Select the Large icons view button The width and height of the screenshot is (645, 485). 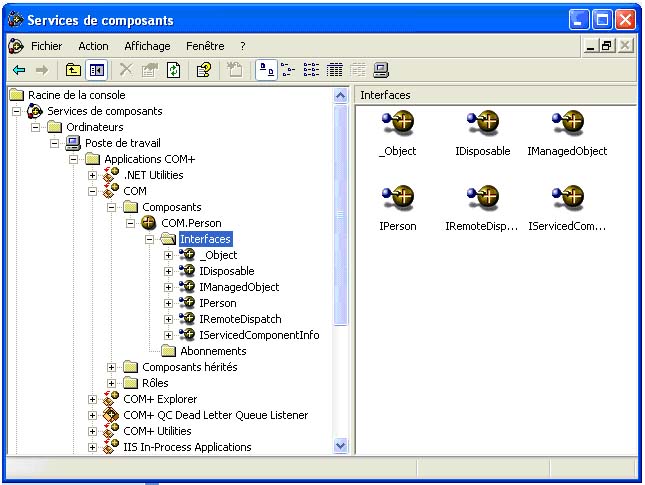(x=266, y=70)
